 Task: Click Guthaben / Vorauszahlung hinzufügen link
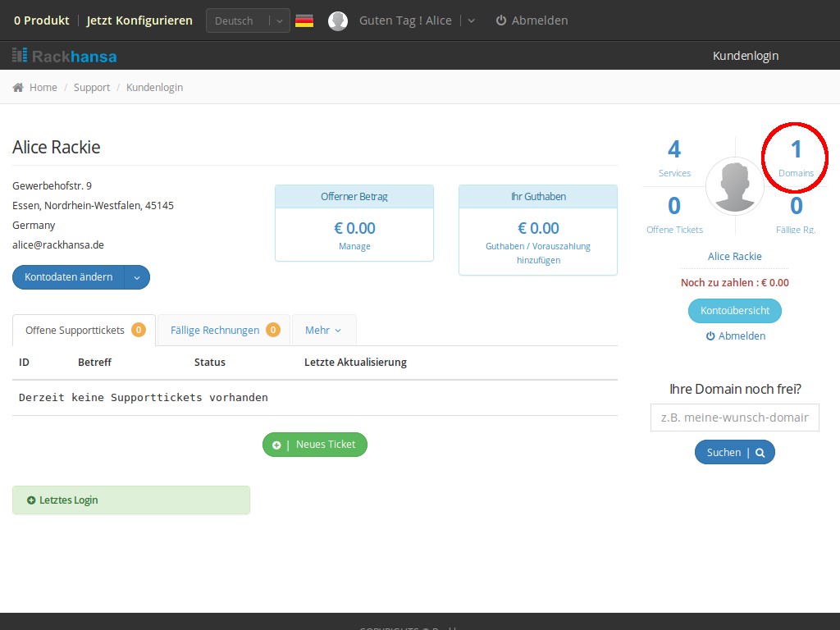[x=537, y=253]
